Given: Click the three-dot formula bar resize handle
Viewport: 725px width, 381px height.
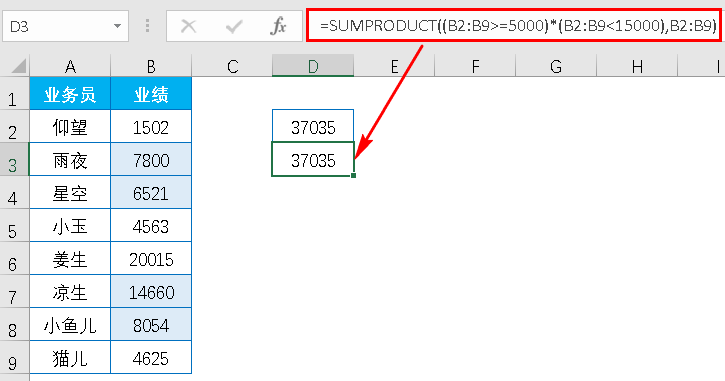Looking at the screenshot, I should click(x=147, y=26).
